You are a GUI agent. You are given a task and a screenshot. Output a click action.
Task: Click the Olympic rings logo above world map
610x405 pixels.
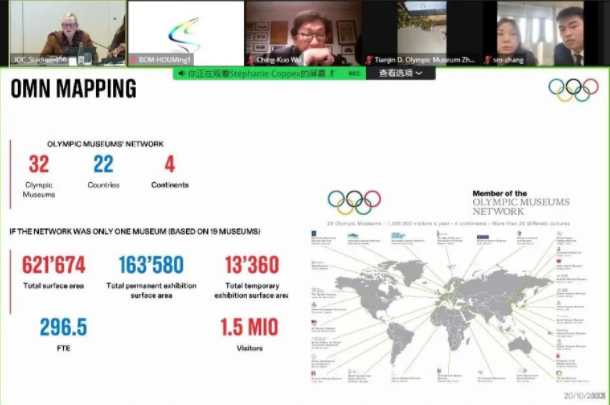[354, 202]
